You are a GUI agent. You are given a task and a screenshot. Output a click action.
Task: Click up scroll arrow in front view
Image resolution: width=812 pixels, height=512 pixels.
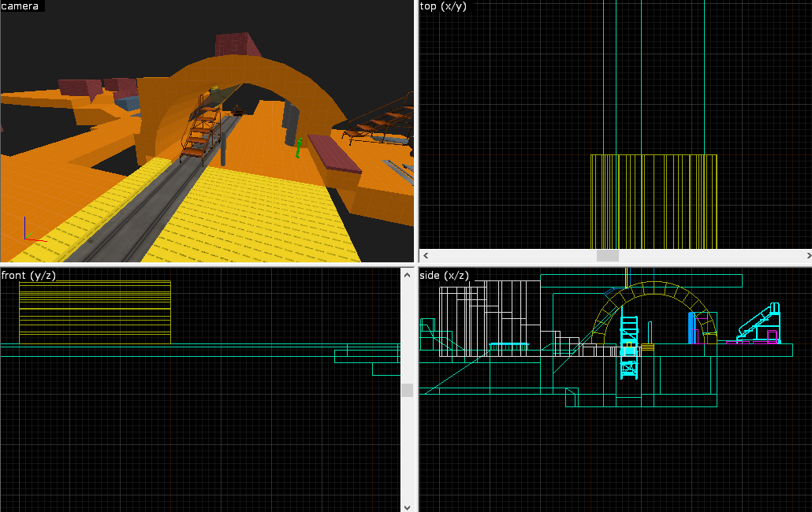[x=407, y=275]
